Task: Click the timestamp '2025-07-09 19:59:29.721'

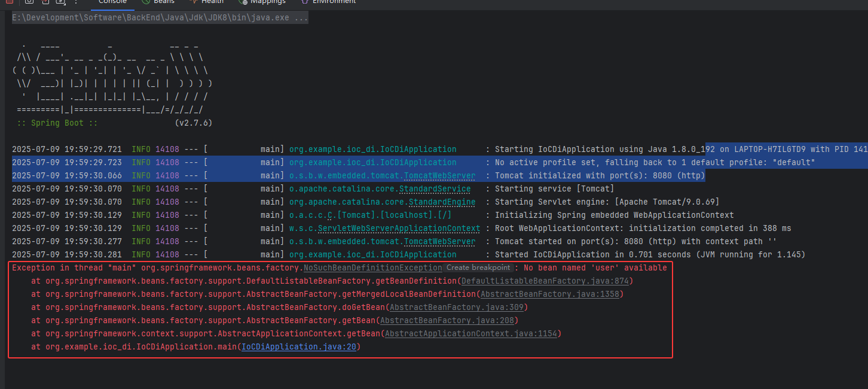Action: tap(66, 150)
